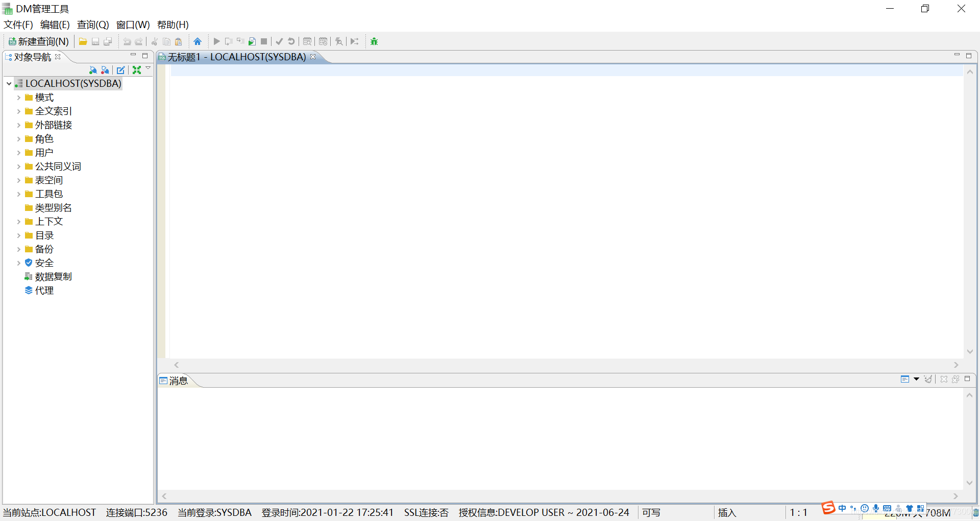Screen dimensions: 980x521
Task: Click the blue connect plug icon in navigator
Action: pos(93,70)
